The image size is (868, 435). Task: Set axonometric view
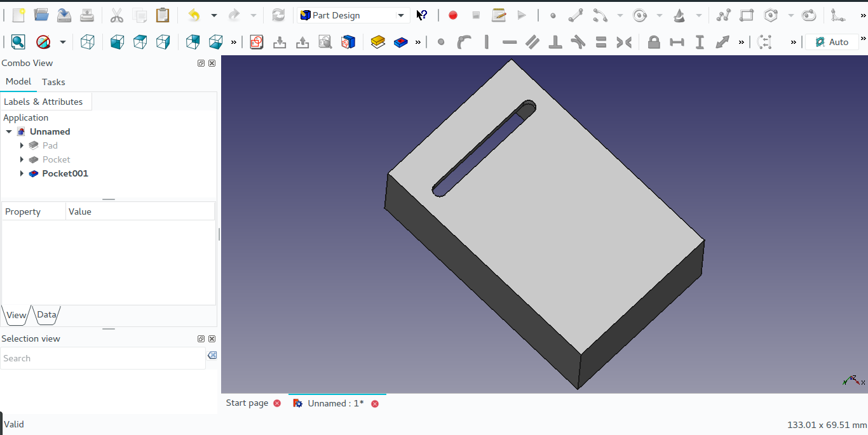tap(88, 42)
